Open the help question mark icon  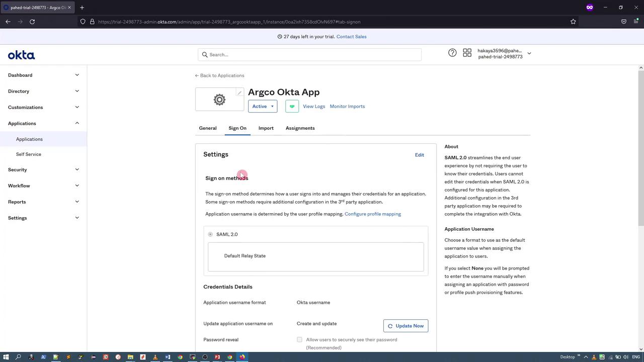(452, 53)
